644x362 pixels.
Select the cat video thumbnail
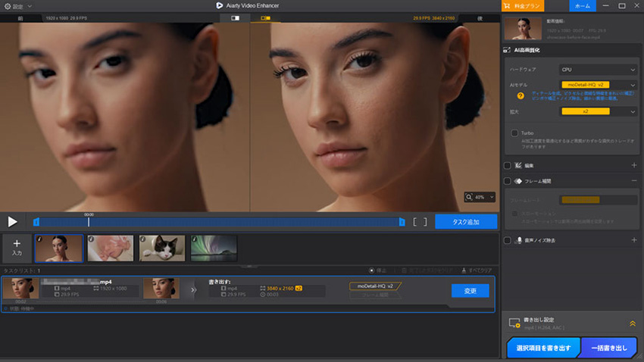pos(161,248)
